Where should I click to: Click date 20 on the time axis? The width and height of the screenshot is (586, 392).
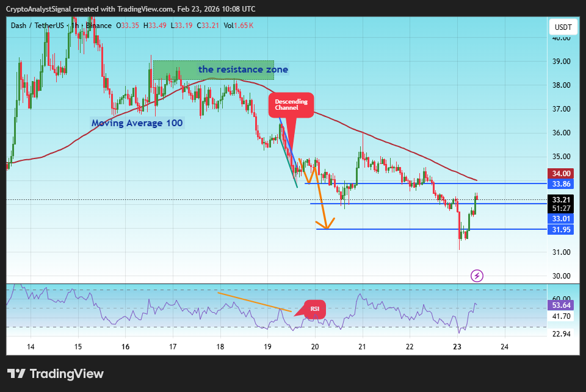point(315,346)
